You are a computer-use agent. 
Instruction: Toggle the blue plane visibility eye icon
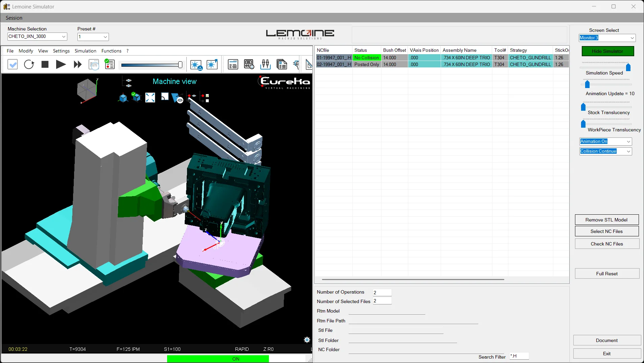(x=177, y=99)
